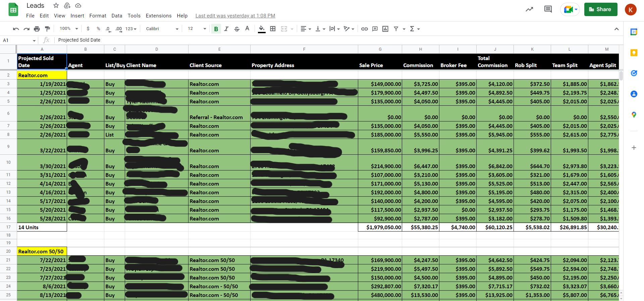
Task: Open the Functions sigma dropdown
Action: pos(415,29)
